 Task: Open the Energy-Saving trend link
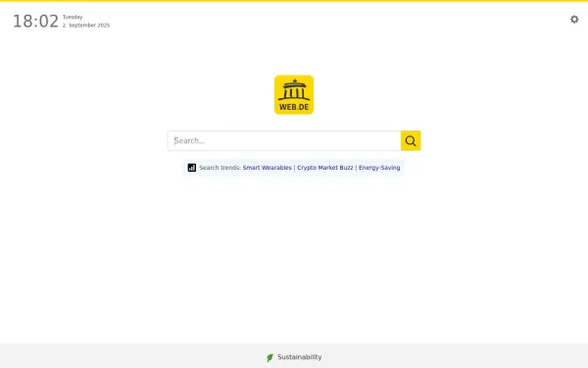coord(379,168)
